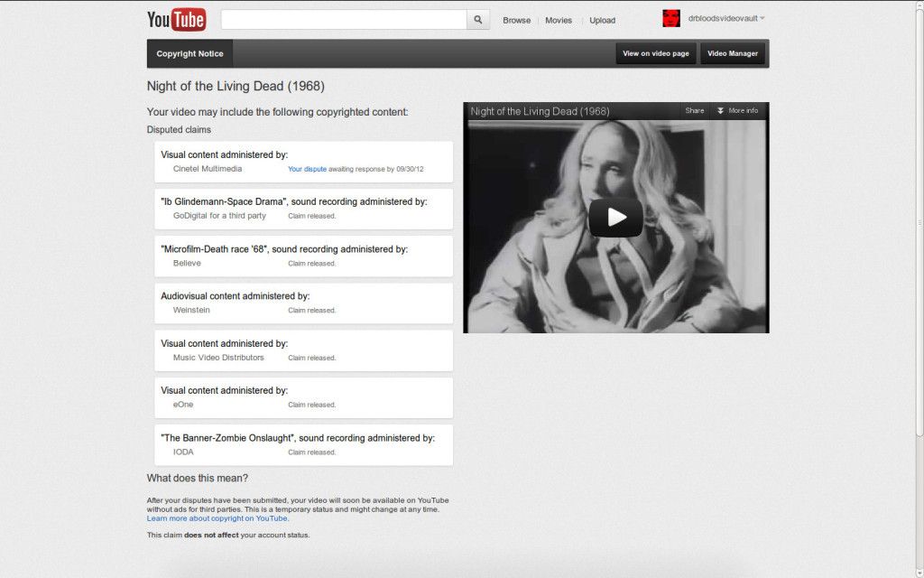Click Claim released status for eOne

(x=311, y=405)
